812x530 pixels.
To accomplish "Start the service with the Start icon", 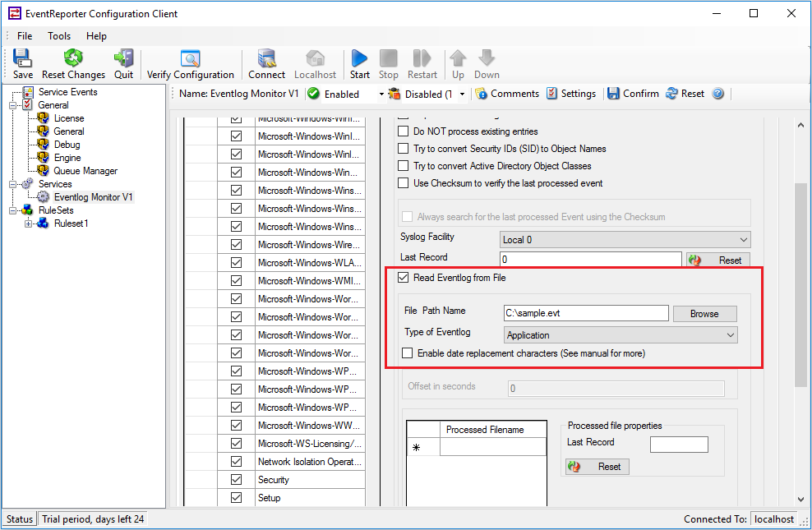I will 359,63.
